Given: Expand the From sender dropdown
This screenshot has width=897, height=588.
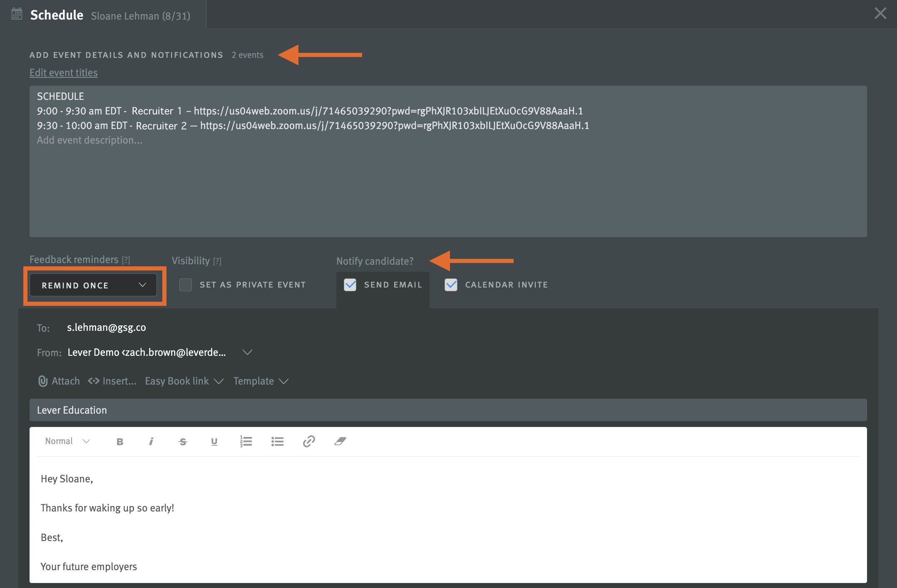Looking at the screenshot, I should tap(247, 352).
